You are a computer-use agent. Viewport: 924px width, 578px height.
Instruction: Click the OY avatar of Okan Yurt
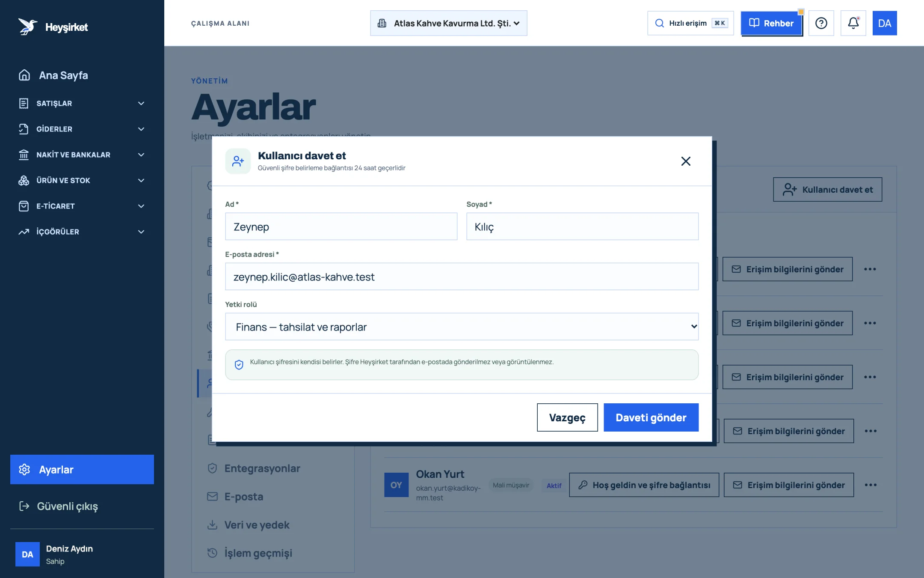click(x=396, y=485)
